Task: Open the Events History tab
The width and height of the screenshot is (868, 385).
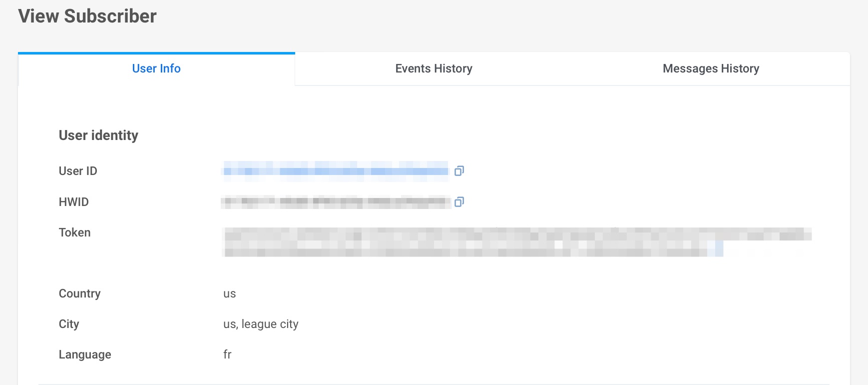Action: pyautogui.click(x=434, y=68)
